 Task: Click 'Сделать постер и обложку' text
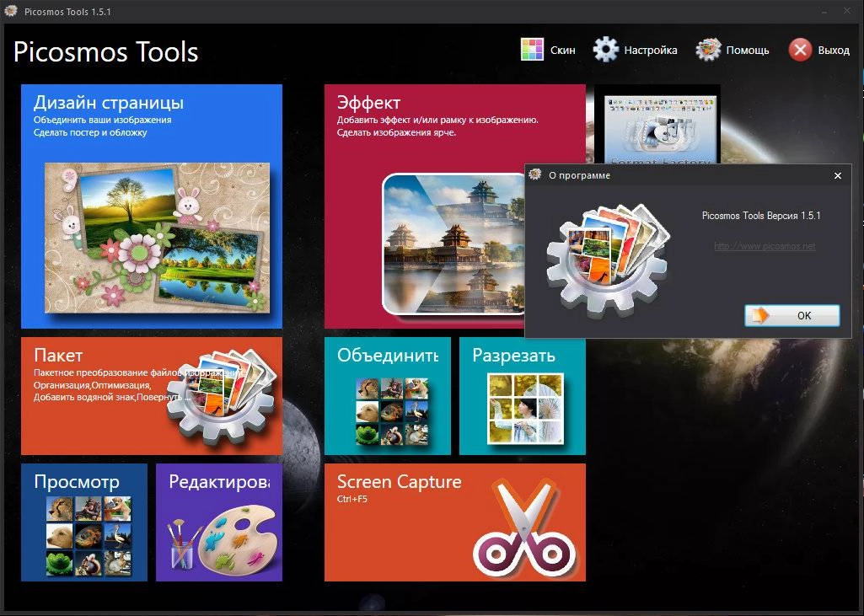[x=90, y=132]
